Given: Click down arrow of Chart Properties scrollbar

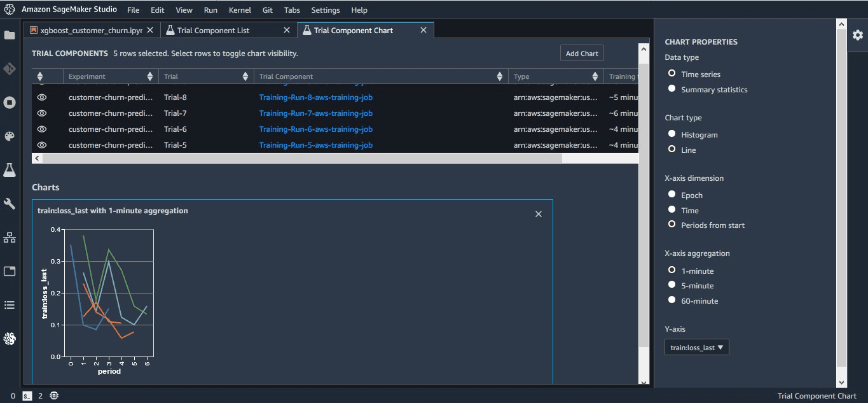Looking at the screenshot, I should pos(841,382).
